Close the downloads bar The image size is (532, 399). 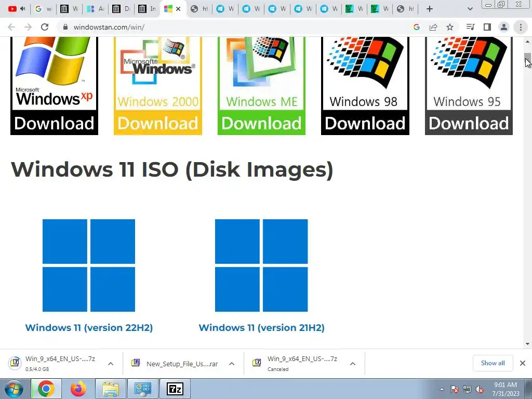523,363
